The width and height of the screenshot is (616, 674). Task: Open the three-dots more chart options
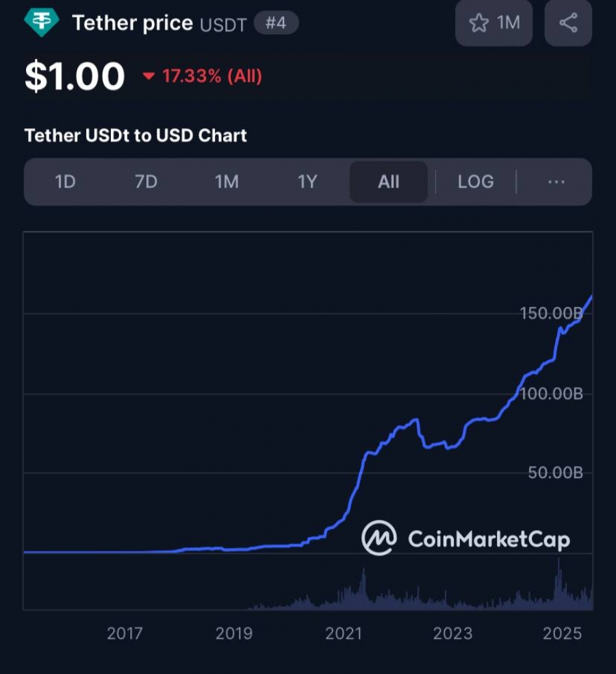click(556, 182)
